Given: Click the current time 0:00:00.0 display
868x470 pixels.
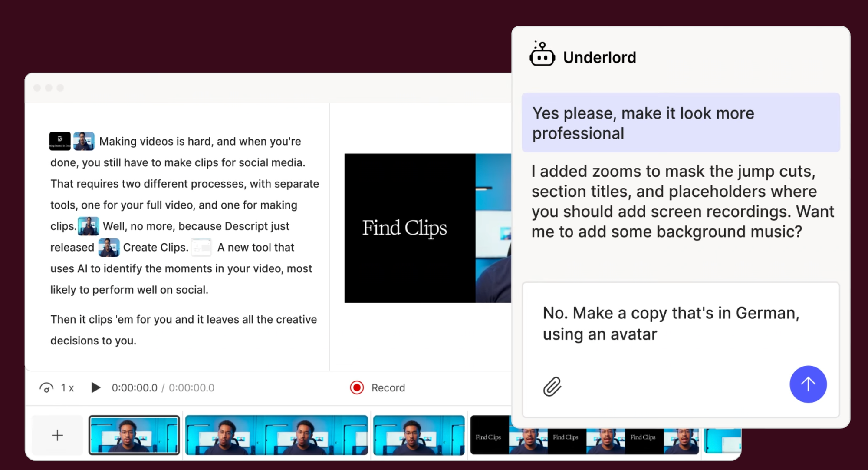Looking at the screenshot, I should 135,387.
